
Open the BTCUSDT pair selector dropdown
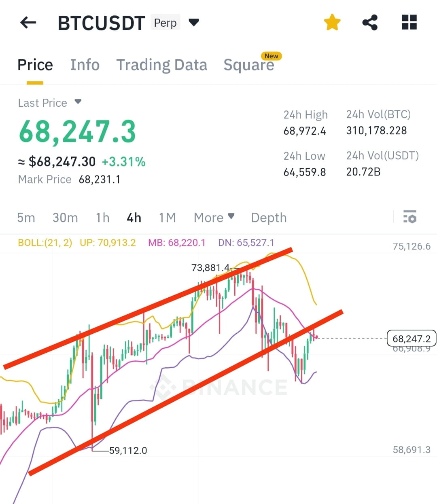(x=194, y=23)
